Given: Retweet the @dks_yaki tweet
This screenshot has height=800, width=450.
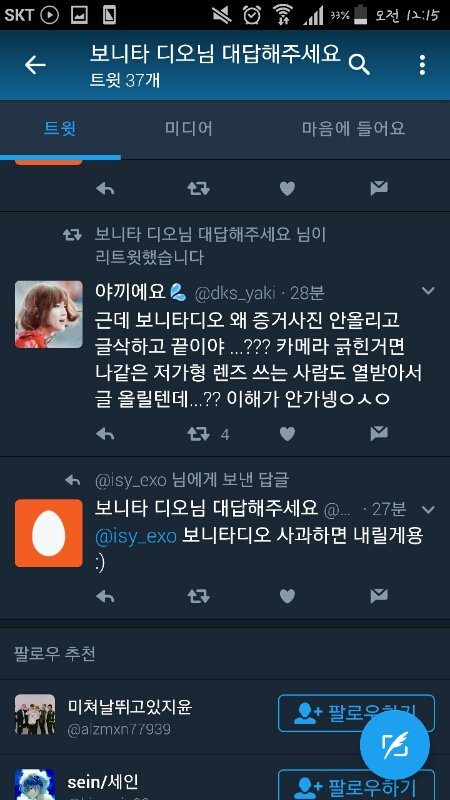Looking at the screenshot, I should (x=198, y=434).
